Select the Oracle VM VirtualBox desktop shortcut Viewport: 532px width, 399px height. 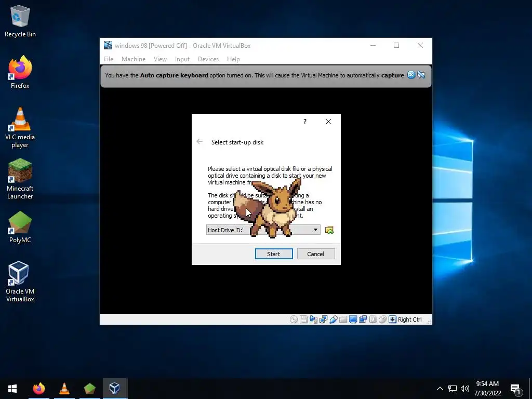pos(20,282)
